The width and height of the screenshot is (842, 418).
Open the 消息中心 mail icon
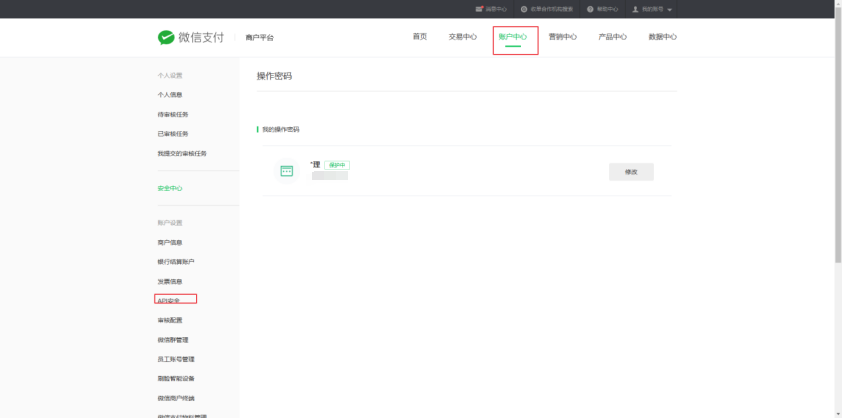coord(479,9)
